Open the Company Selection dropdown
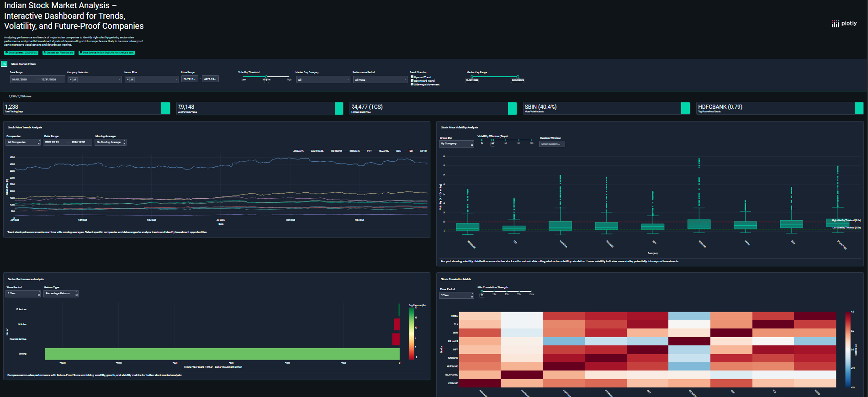This screenshot has height=397, width=868. [x=95, y=79]
